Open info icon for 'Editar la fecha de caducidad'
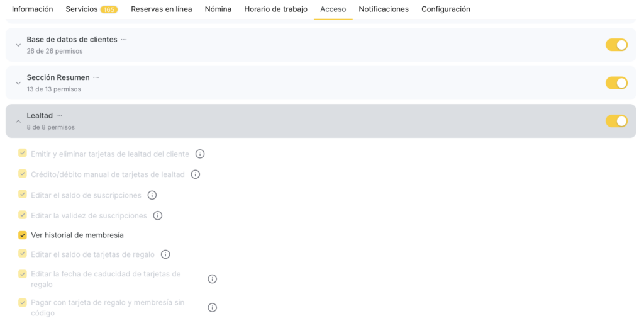644x323 pixels. point(212,279)
